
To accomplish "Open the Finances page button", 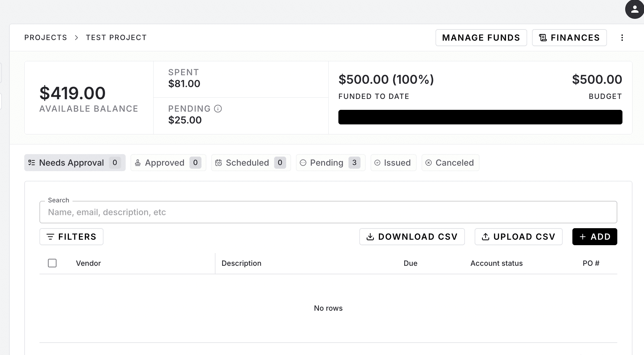I will 569,38.
